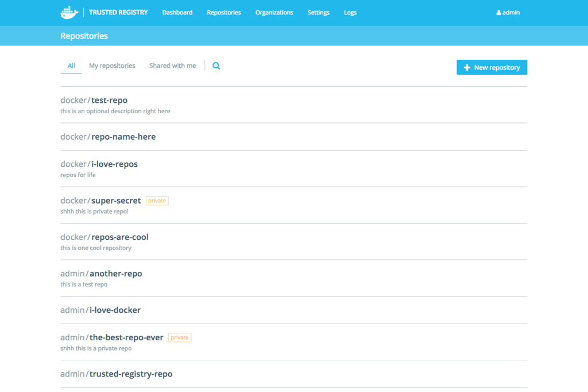Open the admin user account menu

[x=508, y=13]
